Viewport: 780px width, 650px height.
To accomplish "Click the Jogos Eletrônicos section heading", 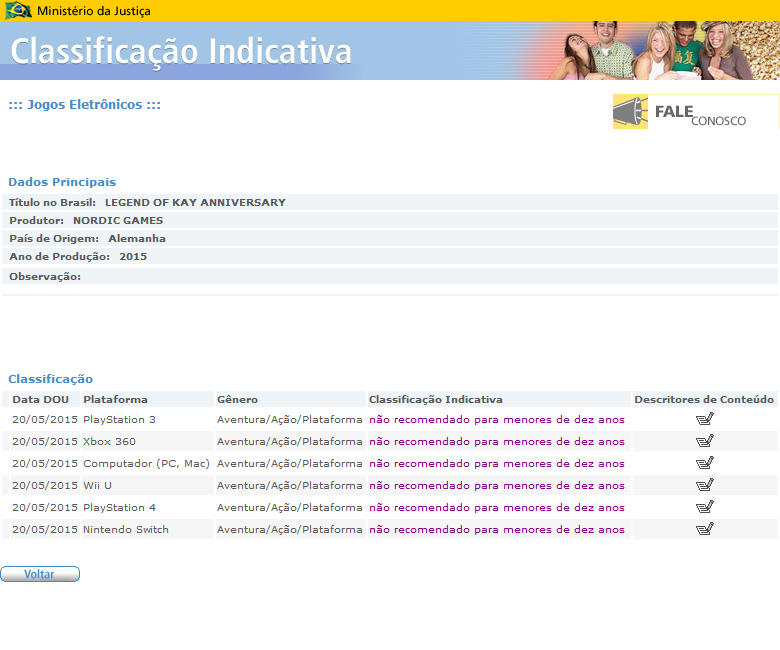I will click(85, 105).
